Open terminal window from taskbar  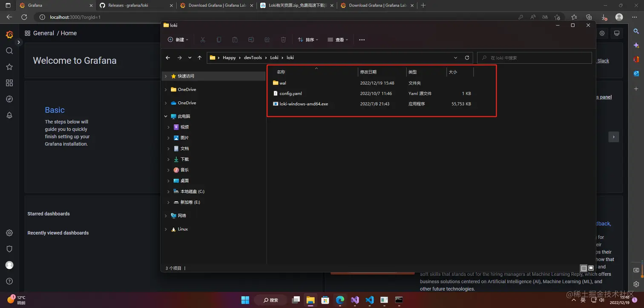[x=399, y=300]
